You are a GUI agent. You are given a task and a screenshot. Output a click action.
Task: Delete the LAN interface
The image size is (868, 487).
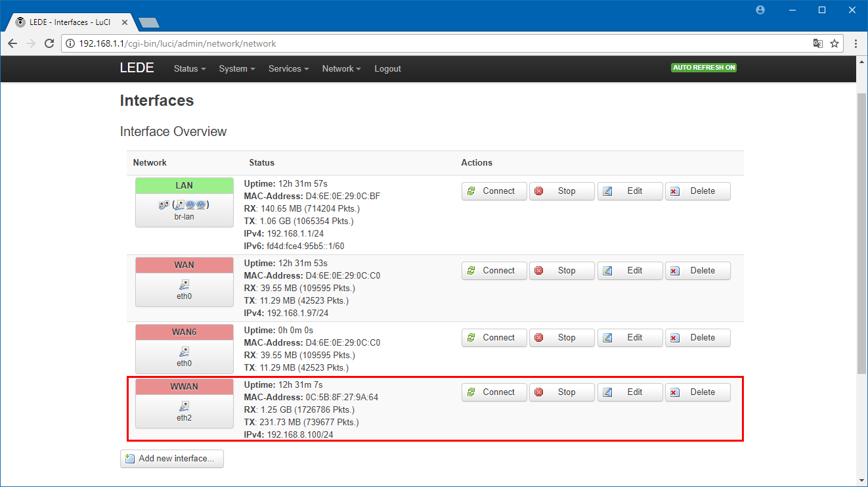pos(698,191)
